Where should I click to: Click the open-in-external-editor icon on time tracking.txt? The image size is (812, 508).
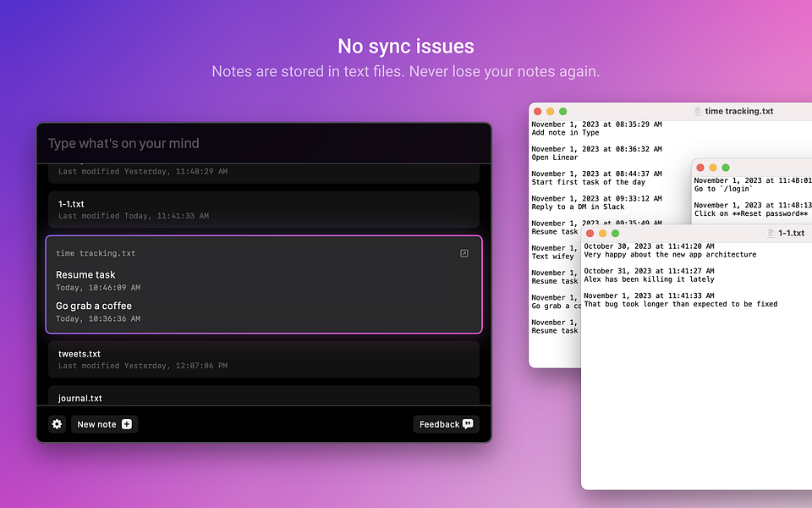click(464, 253)
